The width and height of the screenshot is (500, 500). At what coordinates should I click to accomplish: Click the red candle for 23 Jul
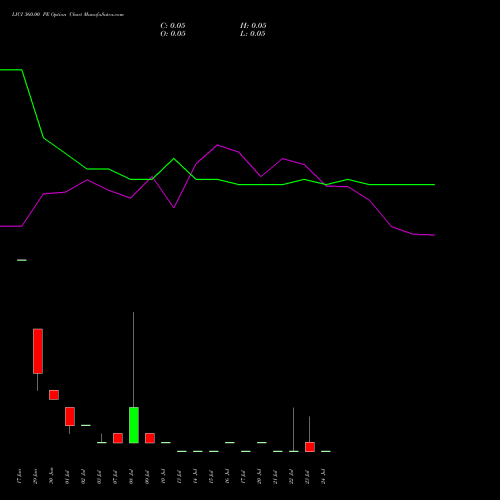[x=310, y=447]
